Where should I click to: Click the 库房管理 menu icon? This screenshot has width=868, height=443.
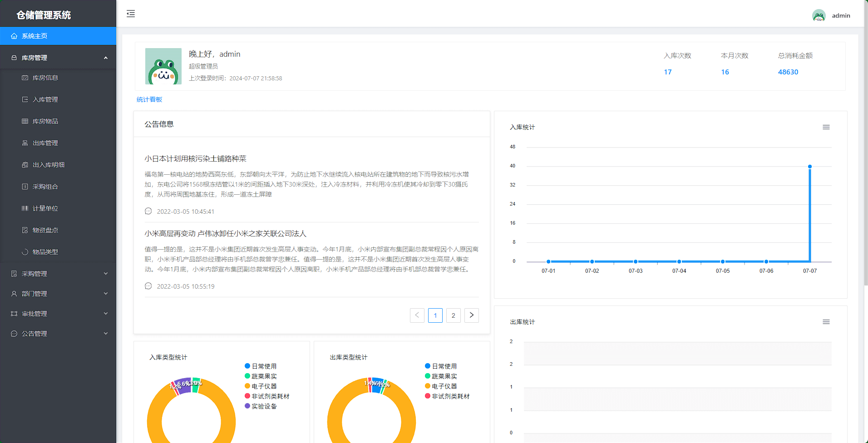pos(14,58)
